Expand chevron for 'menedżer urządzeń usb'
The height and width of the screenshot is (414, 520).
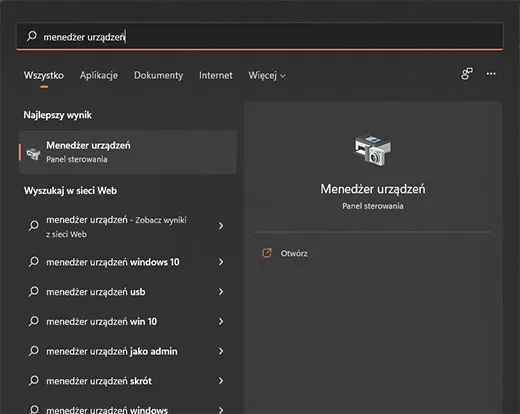coord(221,292)
